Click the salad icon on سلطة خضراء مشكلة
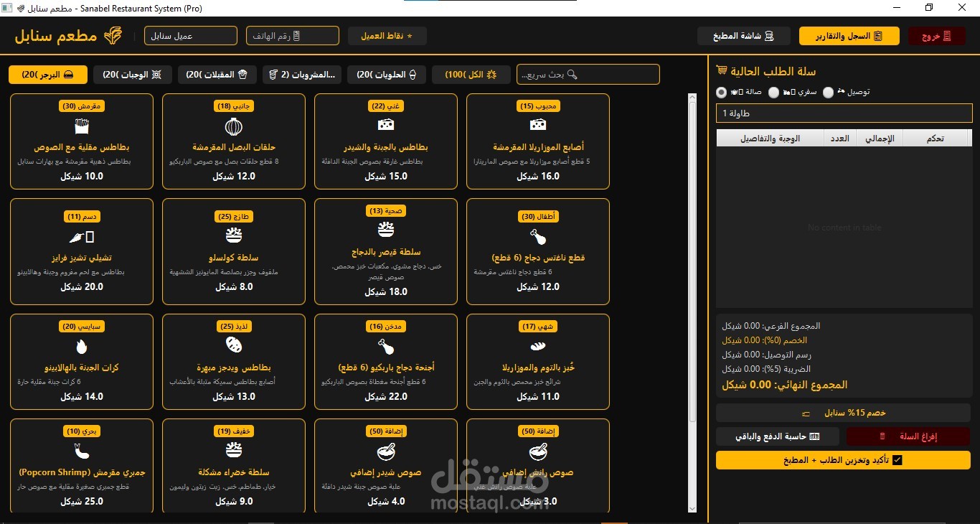 coord(234,451)
